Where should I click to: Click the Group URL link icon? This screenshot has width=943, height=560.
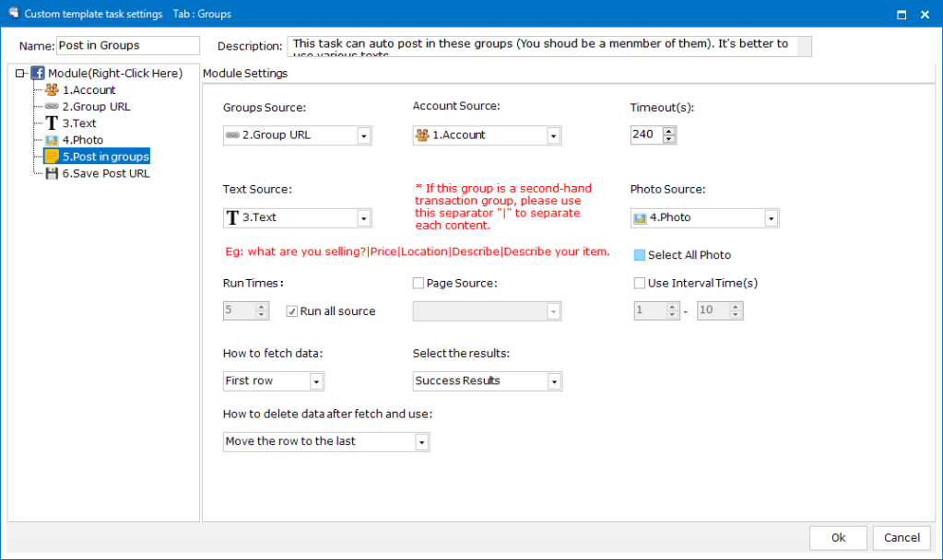[52, 107]
